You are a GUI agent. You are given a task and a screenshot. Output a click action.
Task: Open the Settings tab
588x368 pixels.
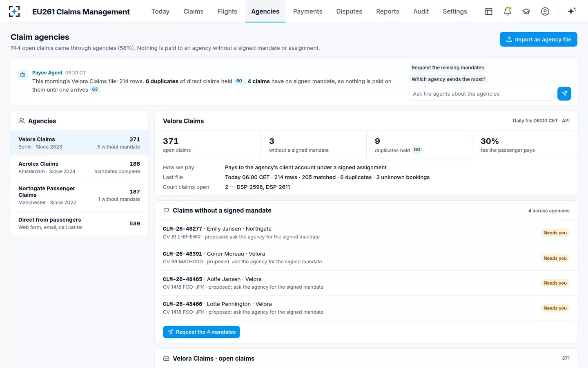point(455,11)
